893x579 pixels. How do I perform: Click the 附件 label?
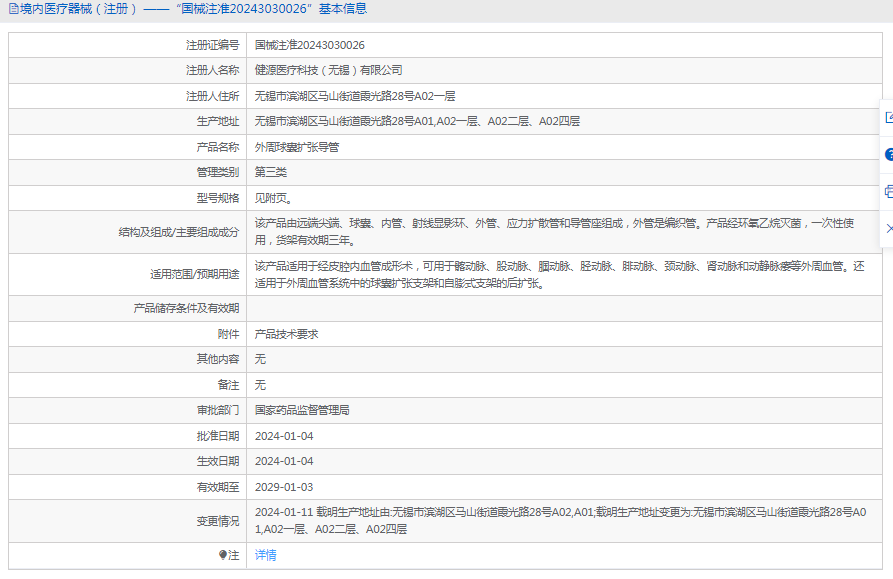pyautogui.click(x=228, y=334)
